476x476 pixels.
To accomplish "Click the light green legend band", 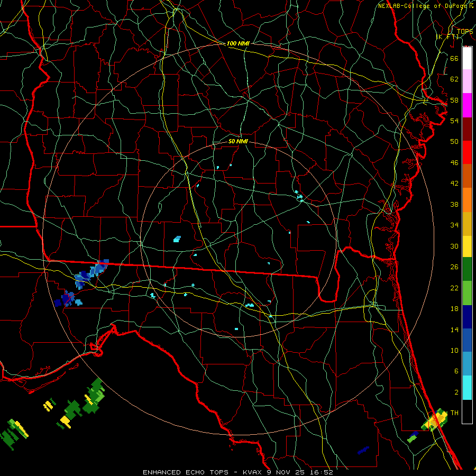I will [467, 293].
